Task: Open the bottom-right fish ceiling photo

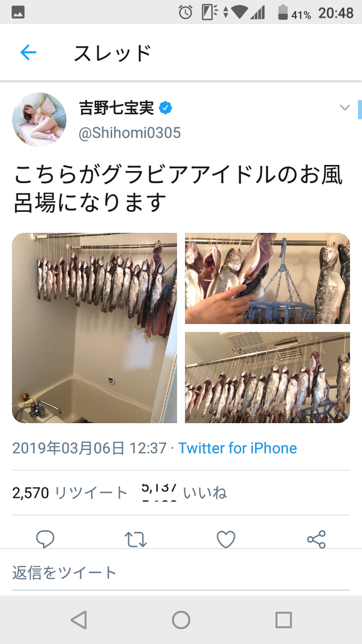Action: [x=268, y=377]
